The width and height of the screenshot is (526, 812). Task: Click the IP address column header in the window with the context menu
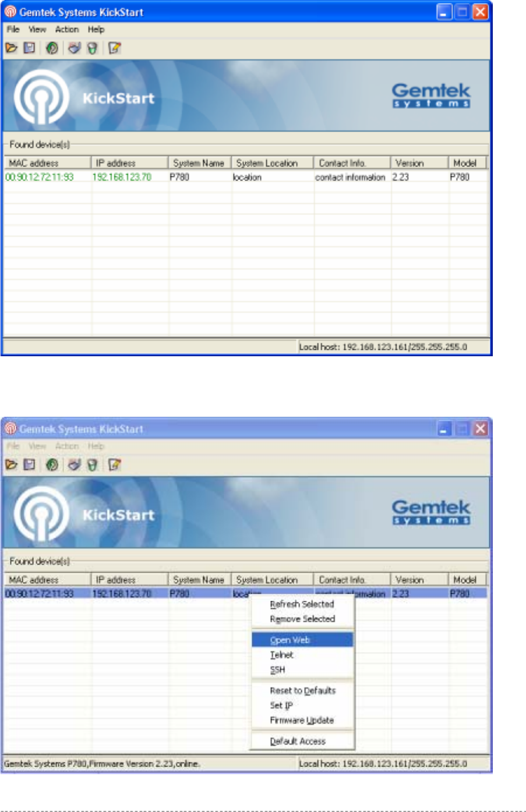point(130,580)
